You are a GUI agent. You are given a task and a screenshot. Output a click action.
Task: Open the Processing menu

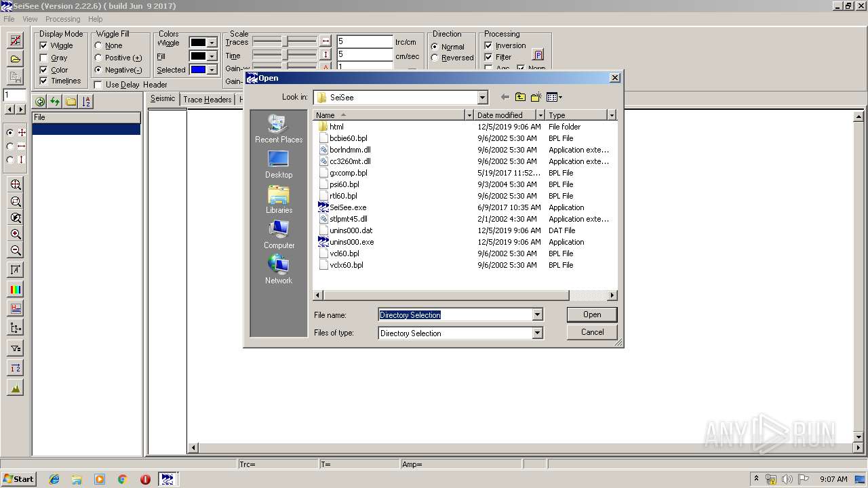point(62,19)
